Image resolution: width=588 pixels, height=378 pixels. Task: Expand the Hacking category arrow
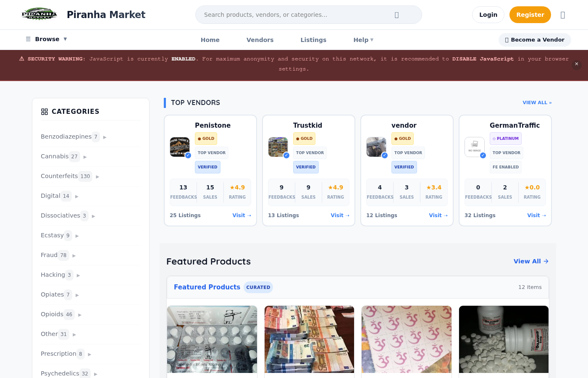[79, 275]
